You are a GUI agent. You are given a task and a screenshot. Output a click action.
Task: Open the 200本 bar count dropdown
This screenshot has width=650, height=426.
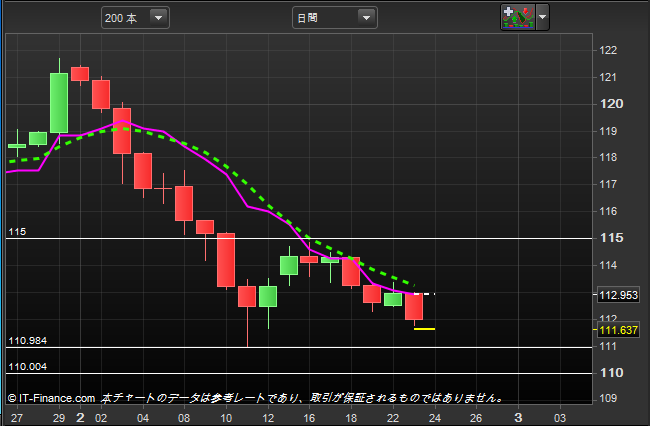click(x=135, y=18)
